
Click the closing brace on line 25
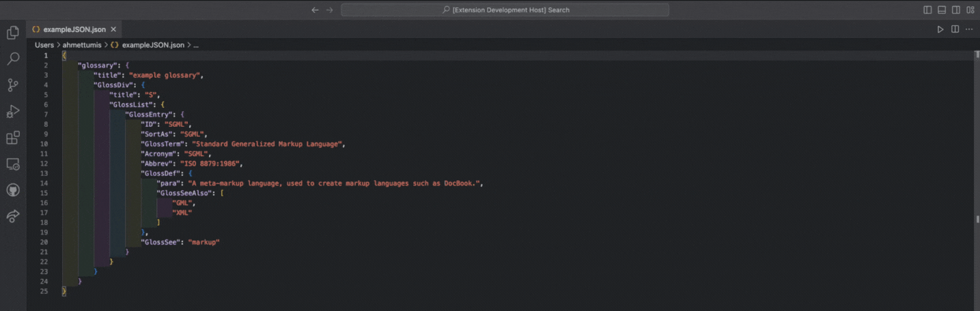point(64,291)
